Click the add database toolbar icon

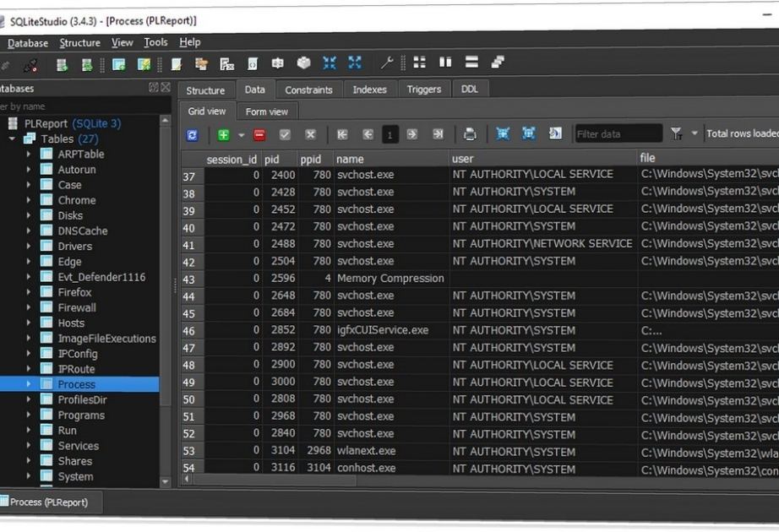[x=62, y=65]
